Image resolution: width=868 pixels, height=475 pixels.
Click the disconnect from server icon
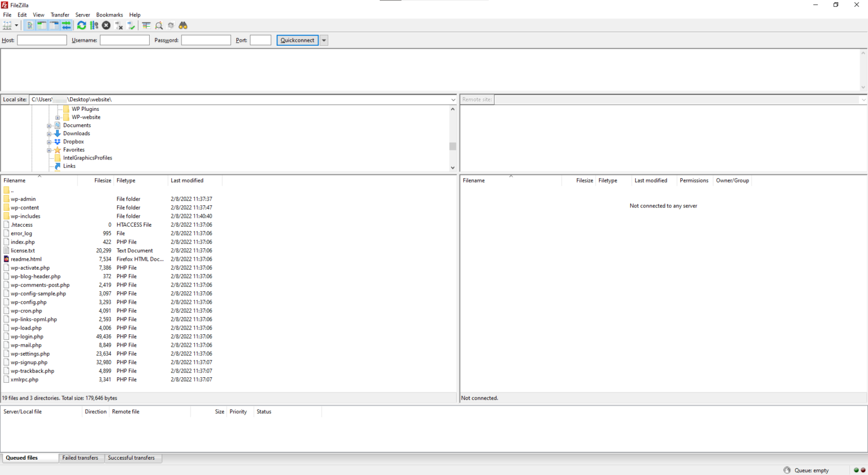click(119, 25)
